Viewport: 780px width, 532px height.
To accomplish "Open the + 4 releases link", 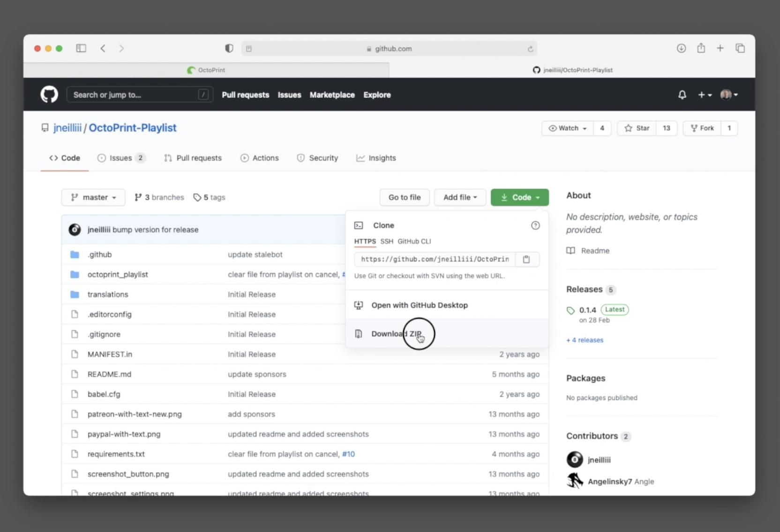I will pyautogui.click(x=585, y=340).
